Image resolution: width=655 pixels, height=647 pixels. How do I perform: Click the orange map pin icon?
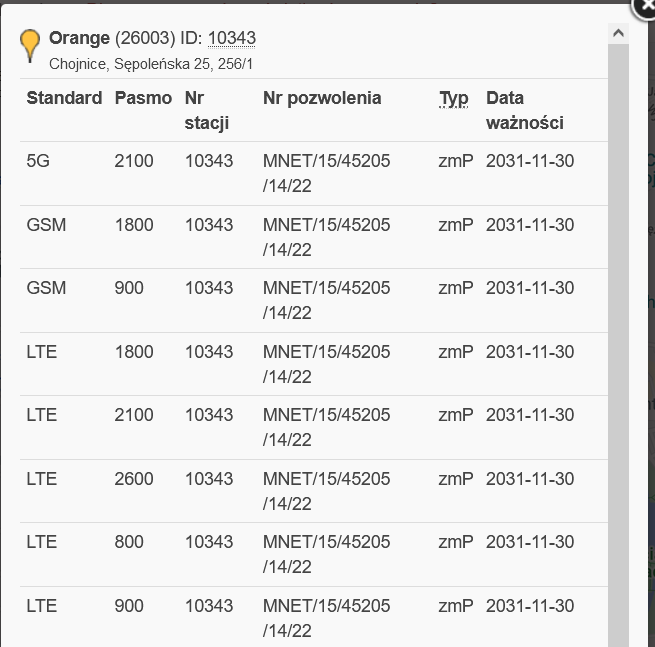point(31,45)
